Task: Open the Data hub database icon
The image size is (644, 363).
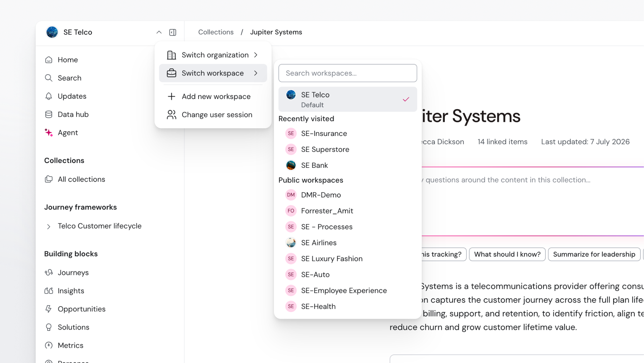Action: (x=49, y=114)
